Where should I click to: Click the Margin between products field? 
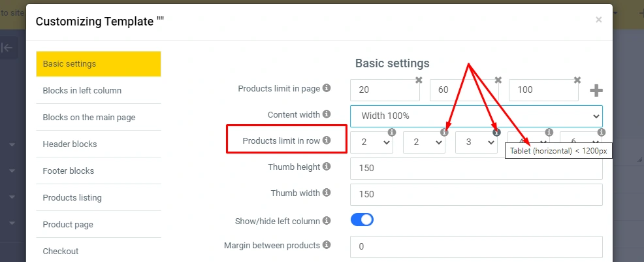click(476, 247)
